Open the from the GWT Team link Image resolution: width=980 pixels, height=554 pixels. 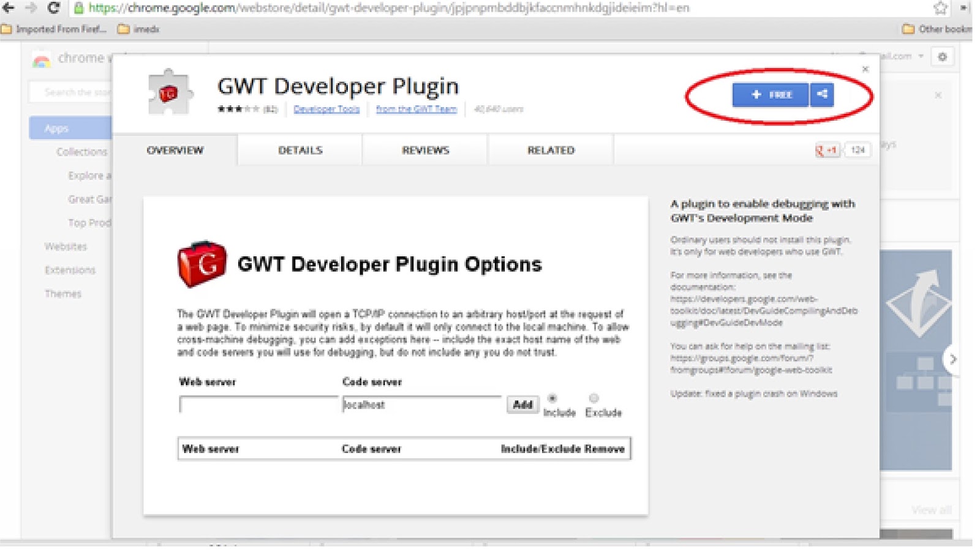pos(417,109)
